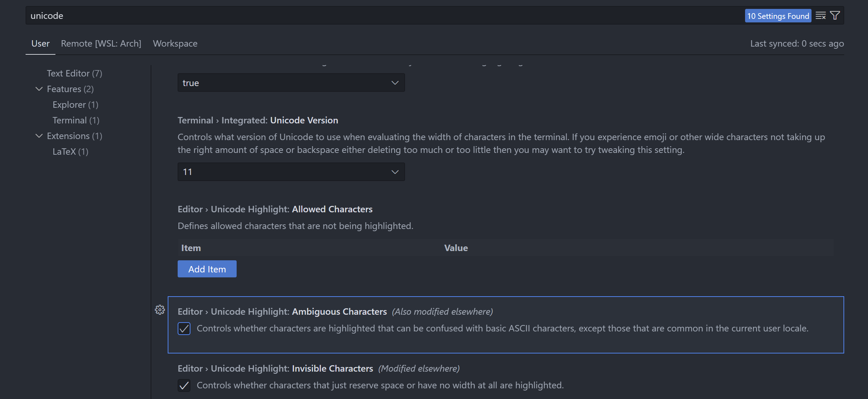This screenshot has height=399, width=868.
Task: Select Text Editor (7) in sidebar
Action: click(74, 73)
